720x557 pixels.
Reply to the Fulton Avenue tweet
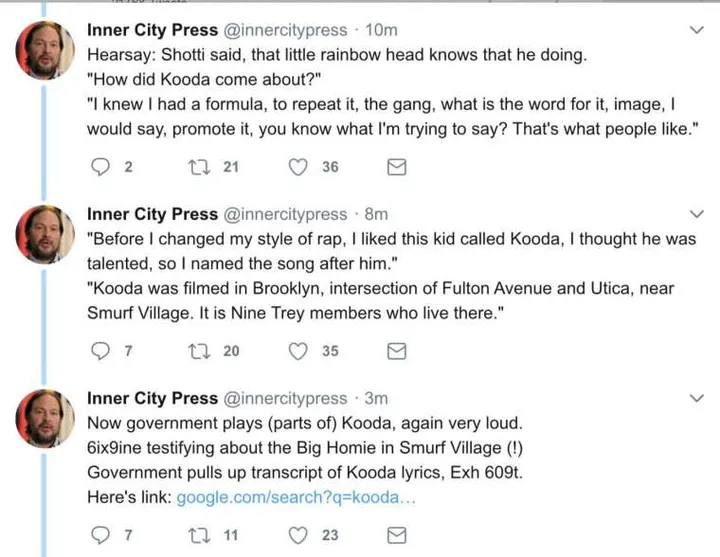pos(99,351)
